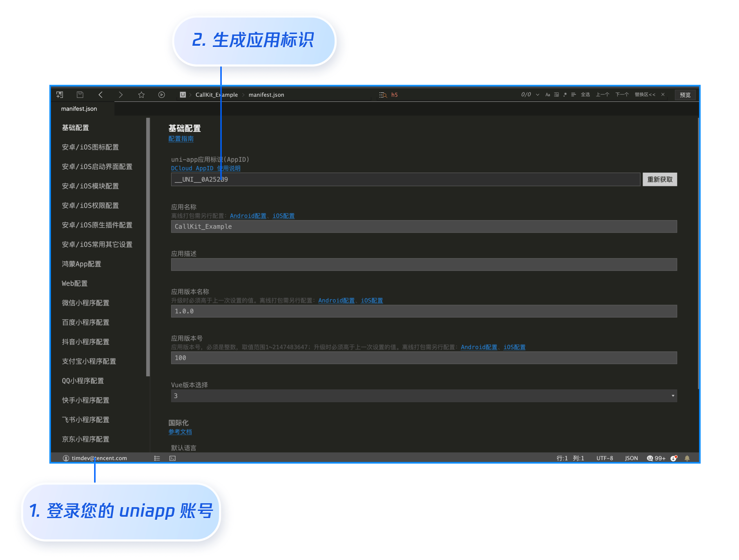Click the new file icon in toolbar
This screenshot has width=739, height=560.
[x=60, y=95]
